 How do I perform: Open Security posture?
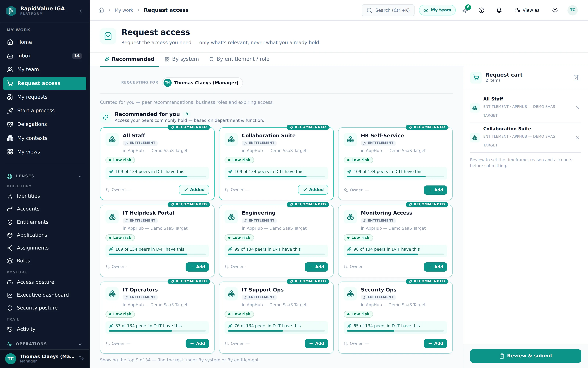(44, 308)
